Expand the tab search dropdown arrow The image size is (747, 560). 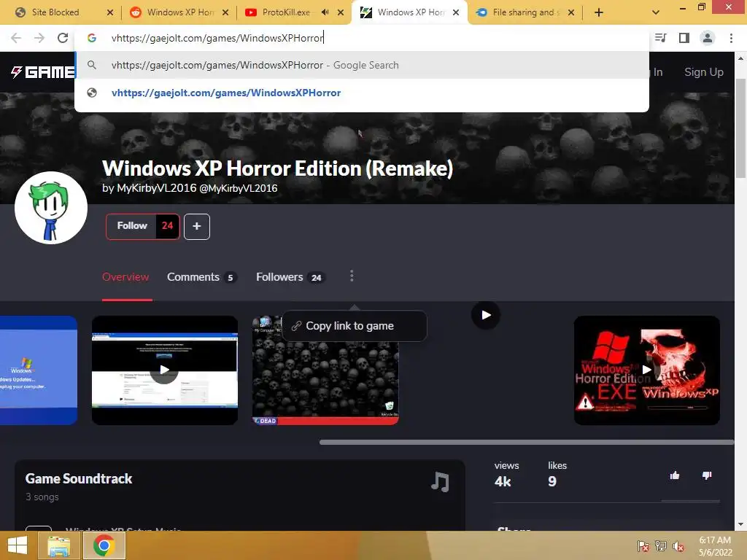point(656,12)
